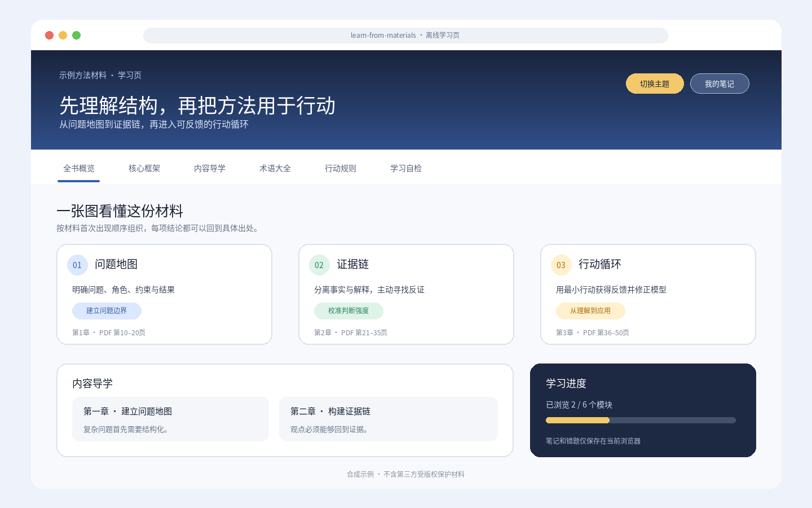Click the yellow minimize window dot
The width and height of the screenshot is (812, 508).
click(63, 36)
